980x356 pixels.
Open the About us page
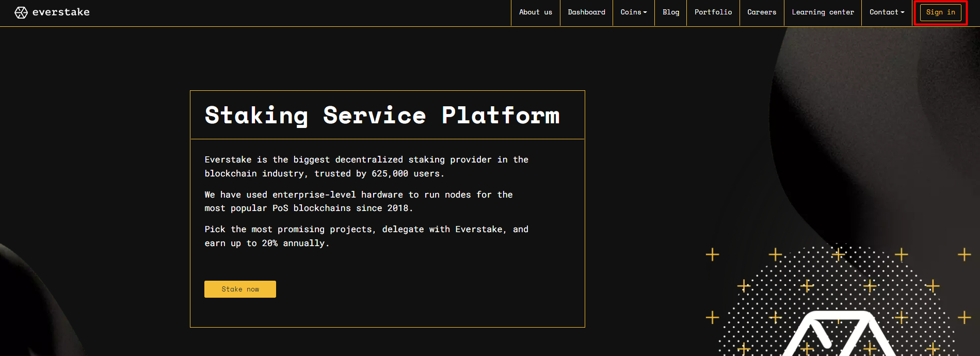[536, 12]
